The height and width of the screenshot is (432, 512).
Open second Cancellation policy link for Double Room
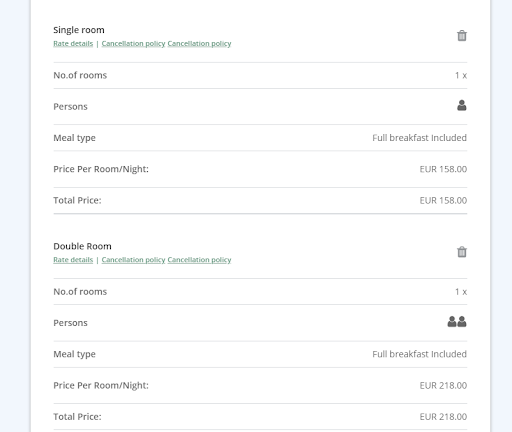coord(199,260)
